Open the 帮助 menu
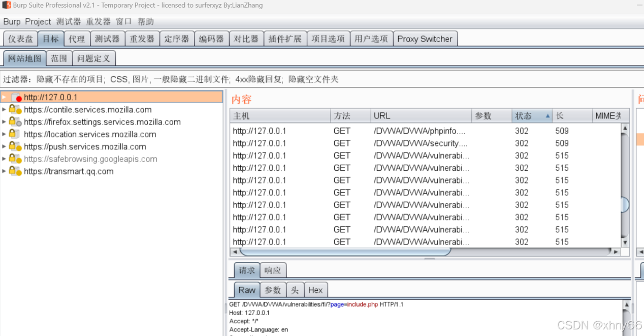The height and width of the screenshot is (336, 644). 146,21
